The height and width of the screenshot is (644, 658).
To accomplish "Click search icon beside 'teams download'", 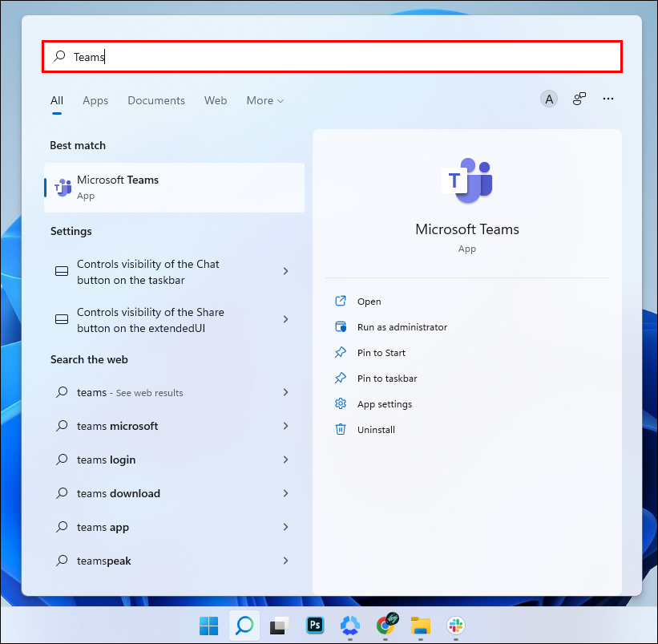I will click(62, 493).
